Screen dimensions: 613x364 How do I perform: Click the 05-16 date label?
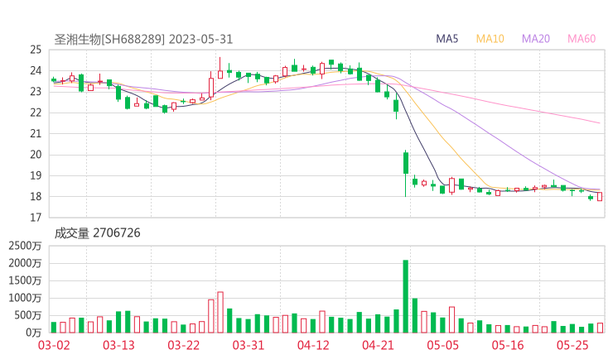click(x=508, y=345)
